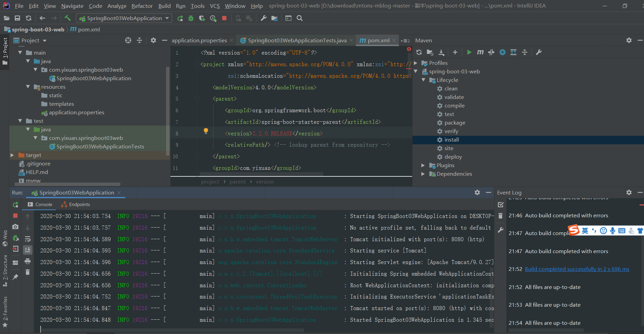Execute Maven goal with the 'm' icon
Image resolution: width=644 pixels, height=334 pixels.
[x=480, y=52]
